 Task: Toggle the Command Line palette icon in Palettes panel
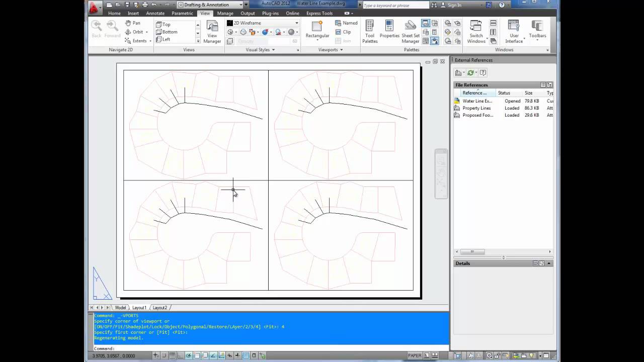pos(426,23)
